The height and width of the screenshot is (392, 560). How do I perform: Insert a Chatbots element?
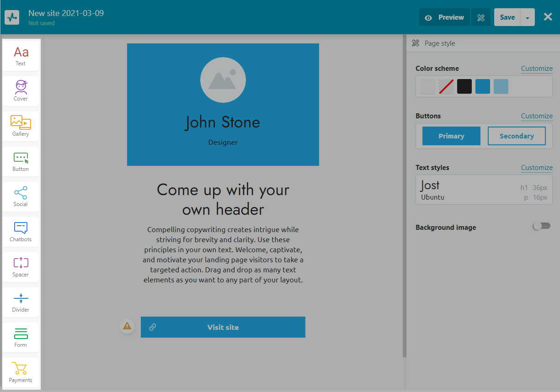click(21, 232)
